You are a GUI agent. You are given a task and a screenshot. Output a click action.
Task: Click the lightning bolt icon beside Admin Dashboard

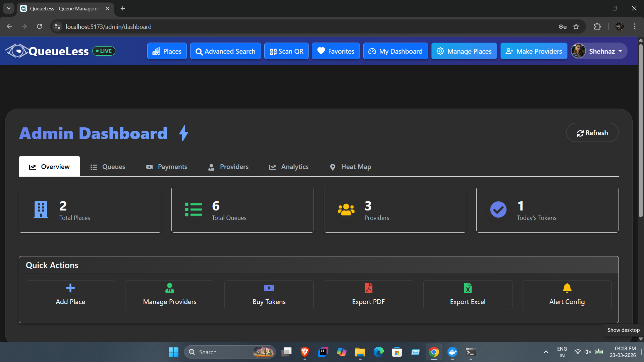[x=183, y=133]
